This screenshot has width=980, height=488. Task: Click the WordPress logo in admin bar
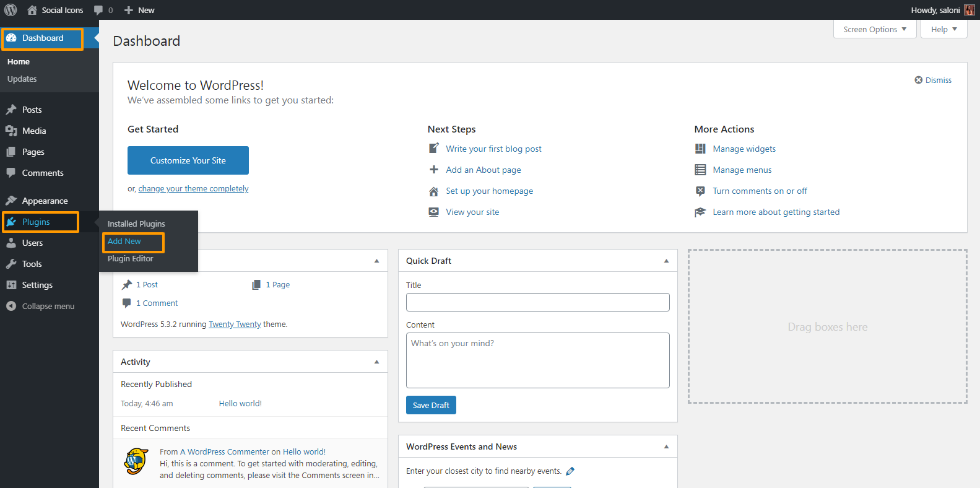click(11, 10)
